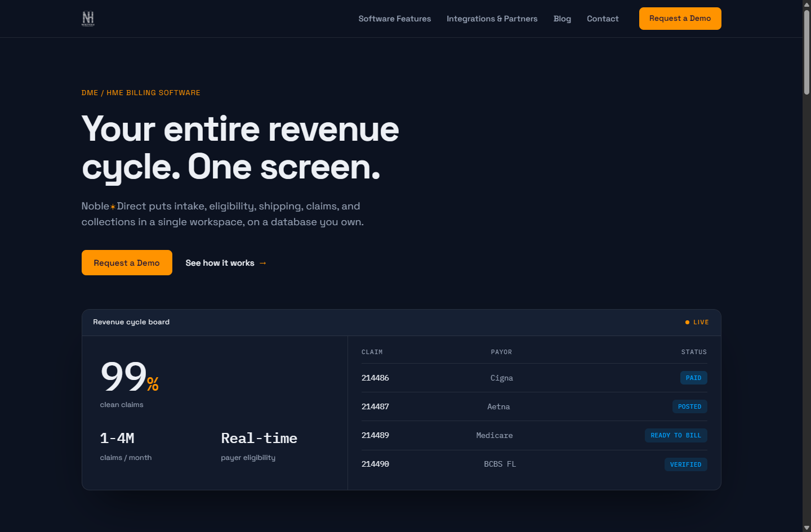
Task: Click the Noble House logo icon
Action: coord(88,19)
